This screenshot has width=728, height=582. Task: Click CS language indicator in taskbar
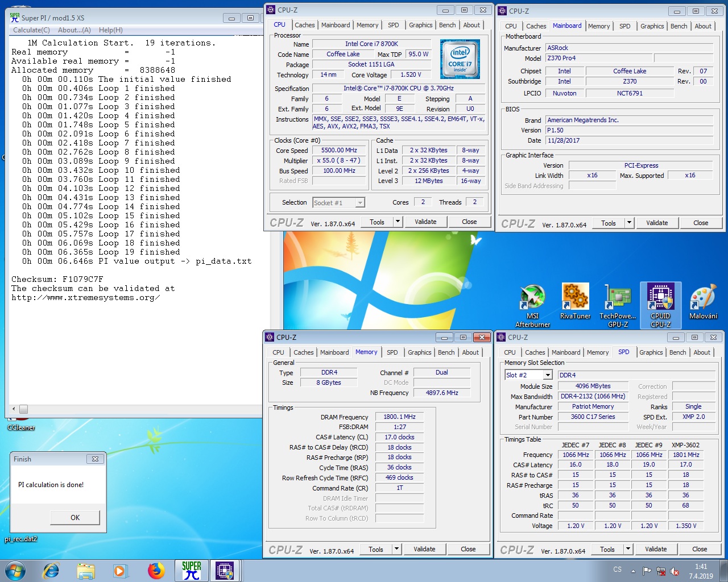[x=618, y=569]
